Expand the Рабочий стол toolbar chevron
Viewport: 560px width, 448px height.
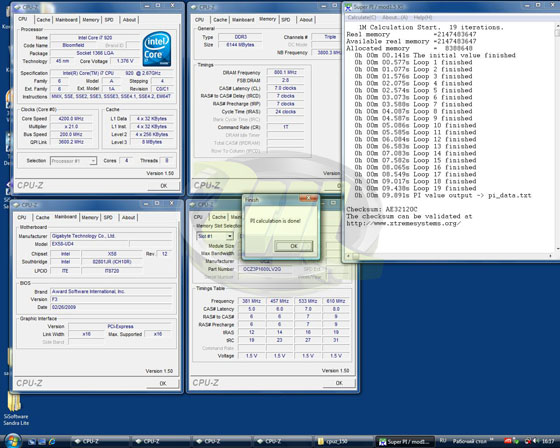point(492,440)
